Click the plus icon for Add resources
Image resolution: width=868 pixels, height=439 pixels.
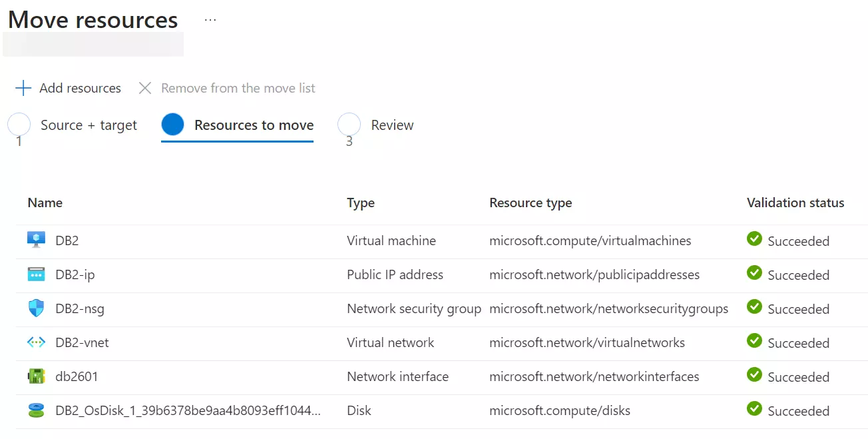click(x=23, y=88)
